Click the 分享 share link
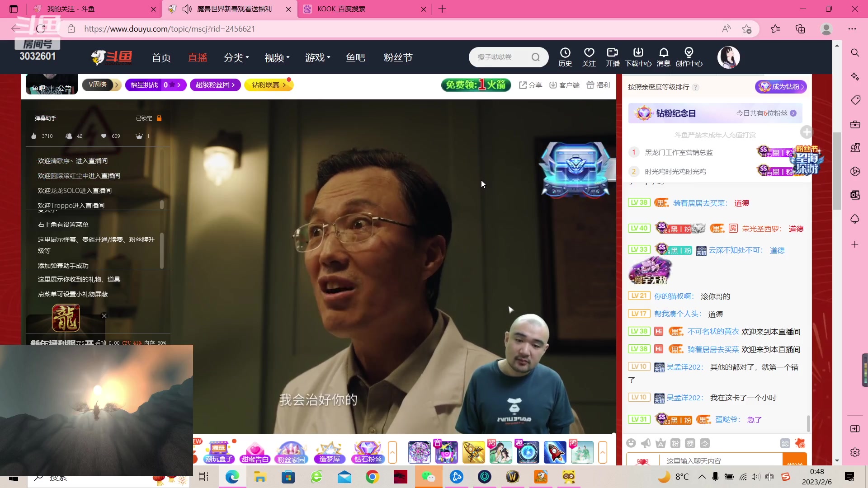The image size is (868, 488). pos(530,85)
